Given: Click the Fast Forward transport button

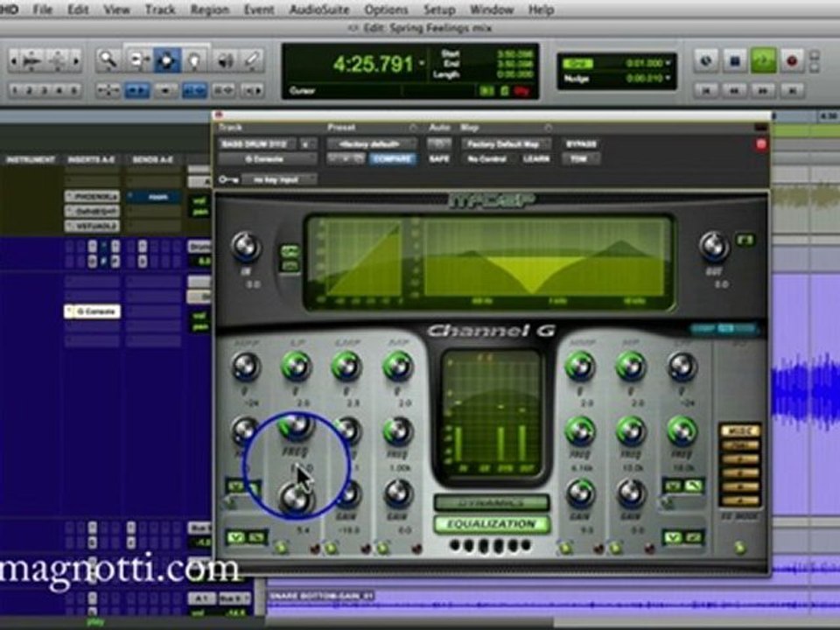Looking at the screenshot, I should (x=763, y=90).
